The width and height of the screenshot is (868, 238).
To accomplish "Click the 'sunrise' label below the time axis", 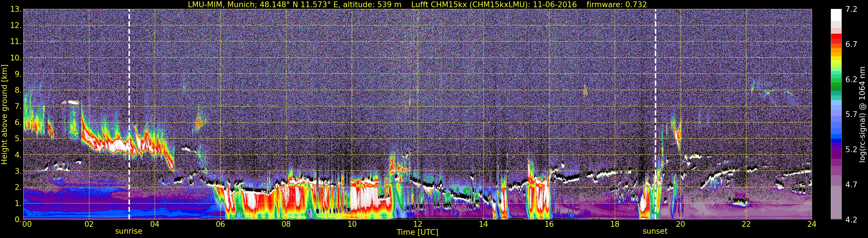I will pos(129,231).
